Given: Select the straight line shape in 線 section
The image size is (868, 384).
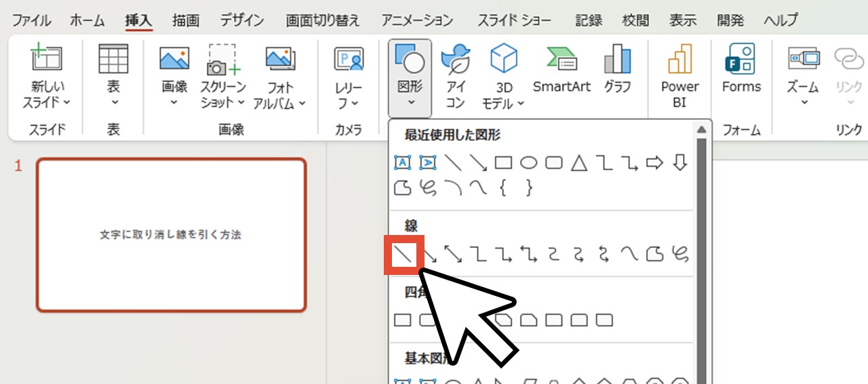Looking at the screenshot, I should tap(403, 254).
